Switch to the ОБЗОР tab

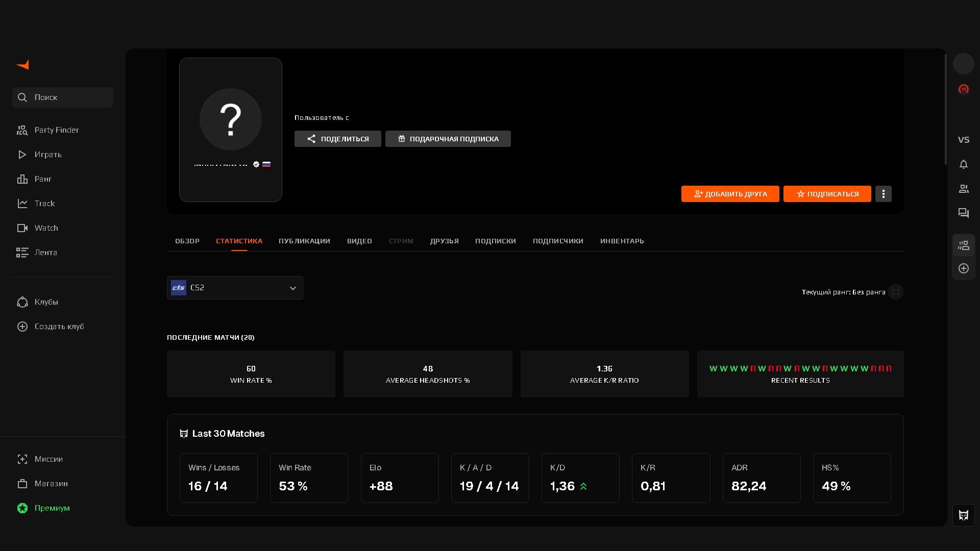tap(187, 241)
